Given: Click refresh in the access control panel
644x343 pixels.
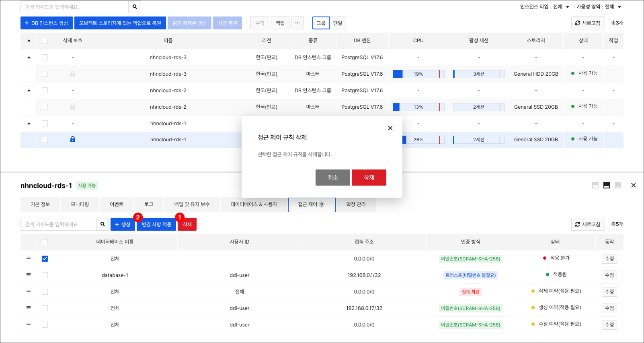Looking at the screenshot, I should pyautogui.click(x=588, y=224).
